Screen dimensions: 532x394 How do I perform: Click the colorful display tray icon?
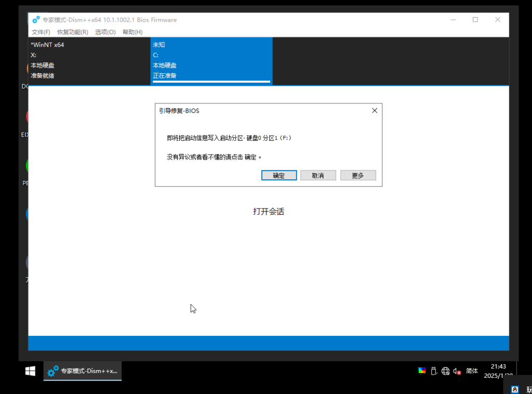coord(422,371)
